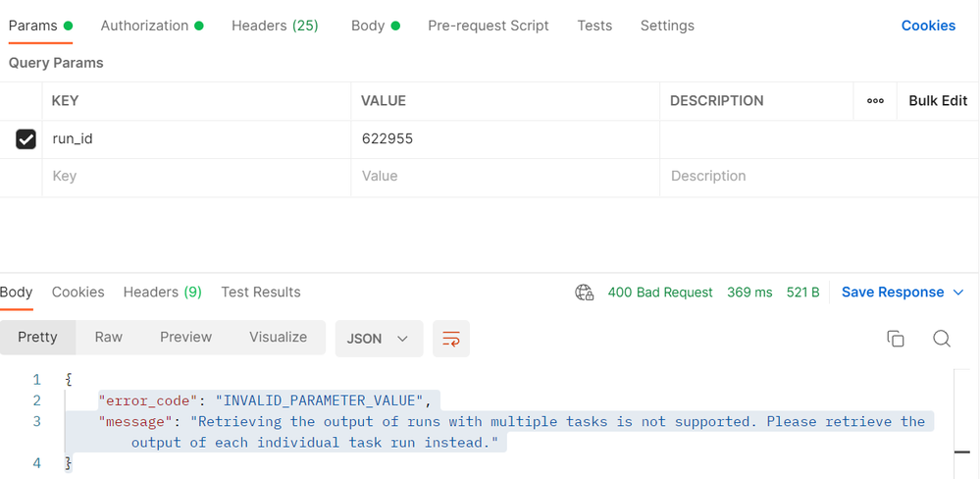Expand the Save Response dropdown arrow

[x=958, y=293]
